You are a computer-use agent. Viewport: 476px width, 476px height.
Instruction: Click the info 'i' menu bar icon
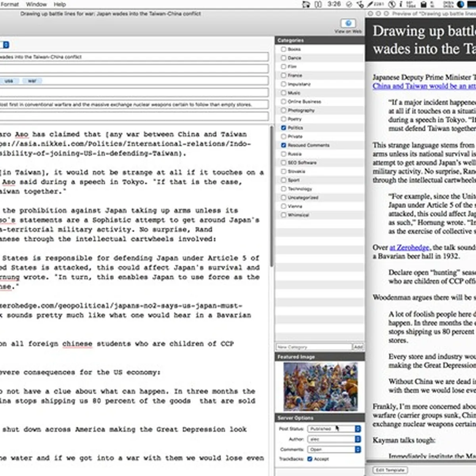click(401, 4)
